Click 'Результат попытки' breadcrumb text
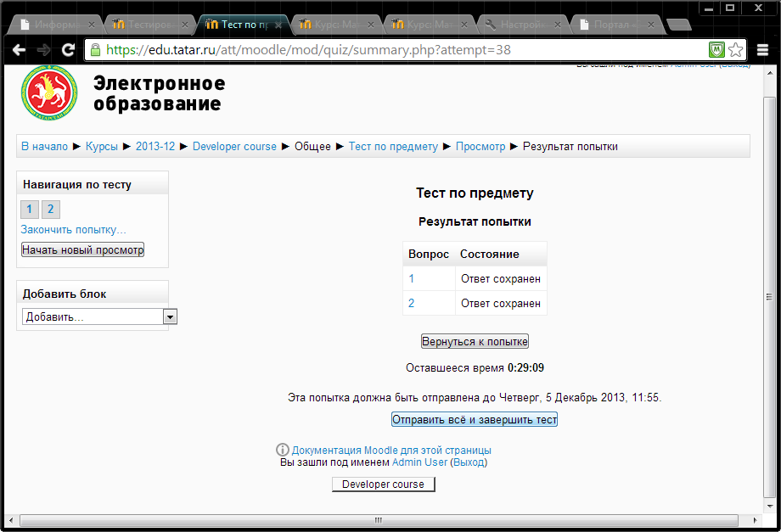The image size is (781, 532). (x=570, y=146)
